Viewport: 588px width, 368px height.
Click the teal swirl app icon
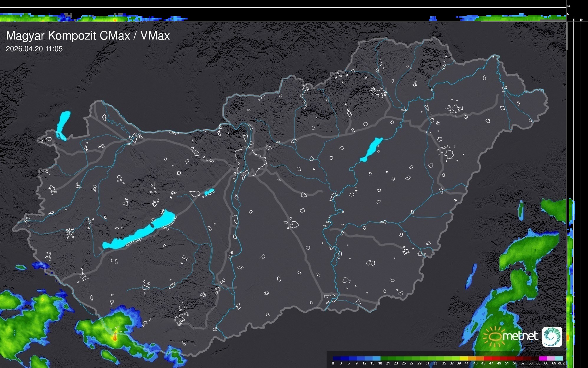(x=552, y=336)
